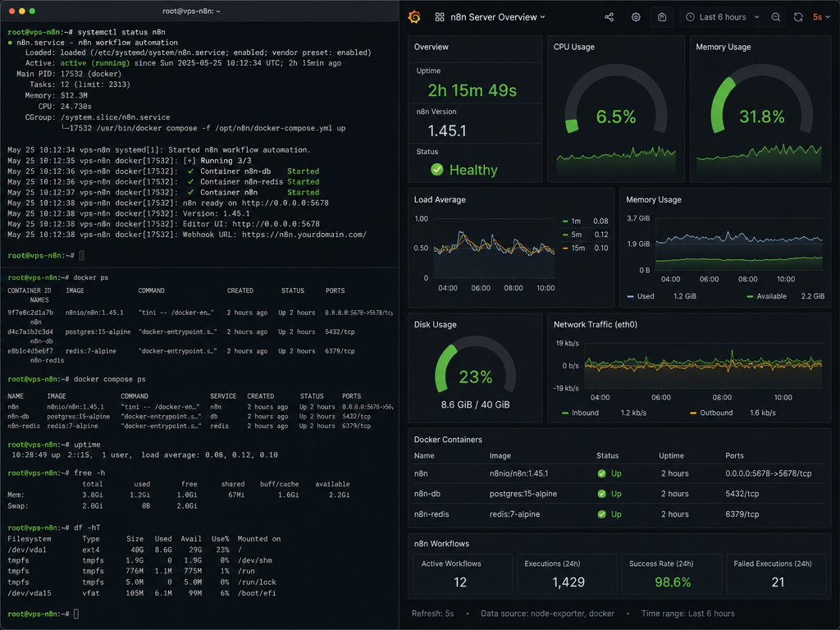
Task: Sort Docker Containers by Ports column
Action: click(x=734, y=456)
